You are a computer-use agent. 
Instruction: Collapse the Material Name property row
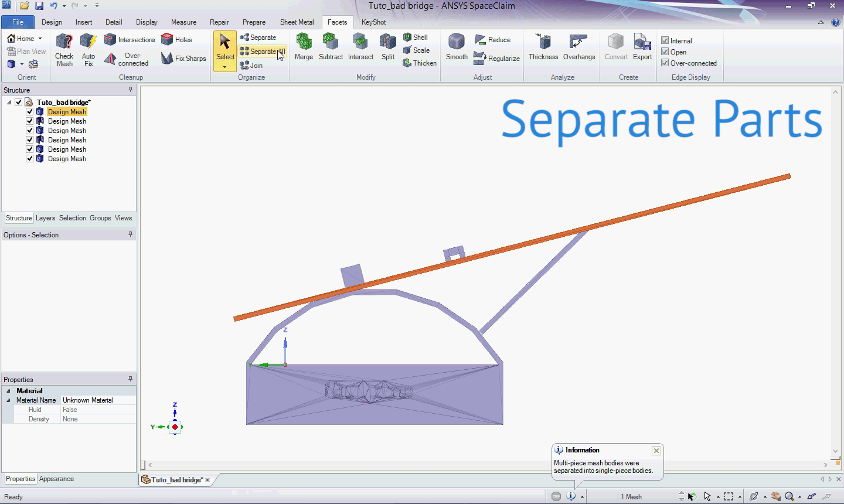pyautogui.click(x=8, y=400)
